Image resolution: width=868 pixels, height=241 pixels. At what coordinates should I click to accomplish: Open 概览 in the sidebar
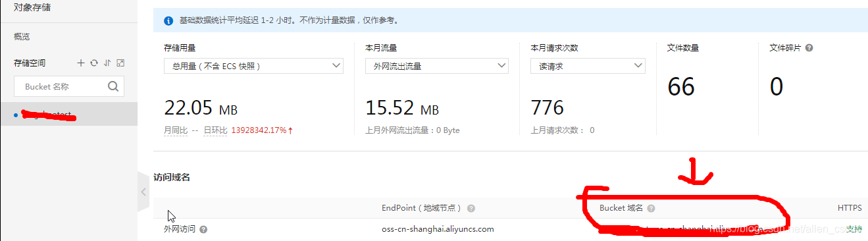click(x=22, y=37)
